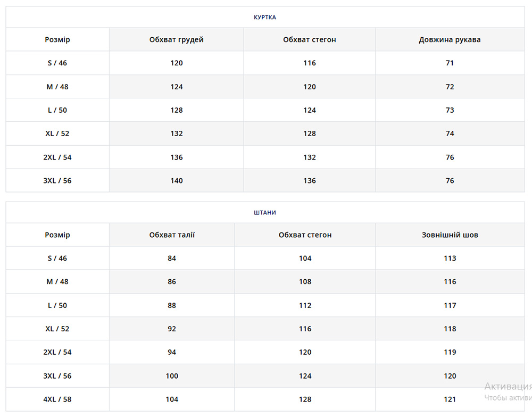Click the sleeve length value 71
532x417 pixels.
(450, 63)
